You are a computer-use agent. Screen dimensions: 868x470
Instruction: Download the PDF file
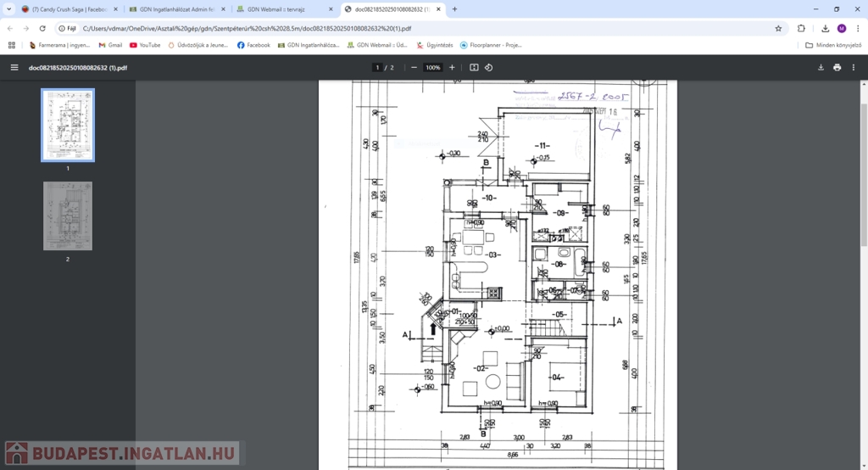pos(821,67)
